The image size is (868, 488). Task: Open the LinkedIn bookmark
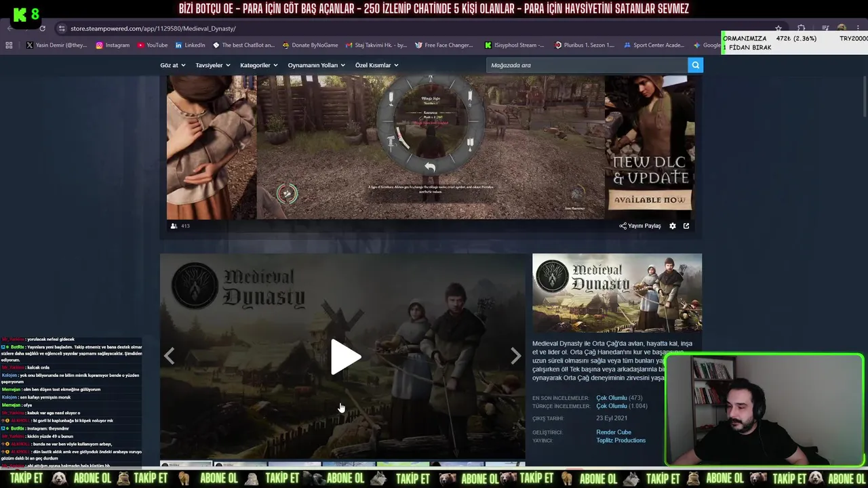pyautogui.click(x=190, y=45)
